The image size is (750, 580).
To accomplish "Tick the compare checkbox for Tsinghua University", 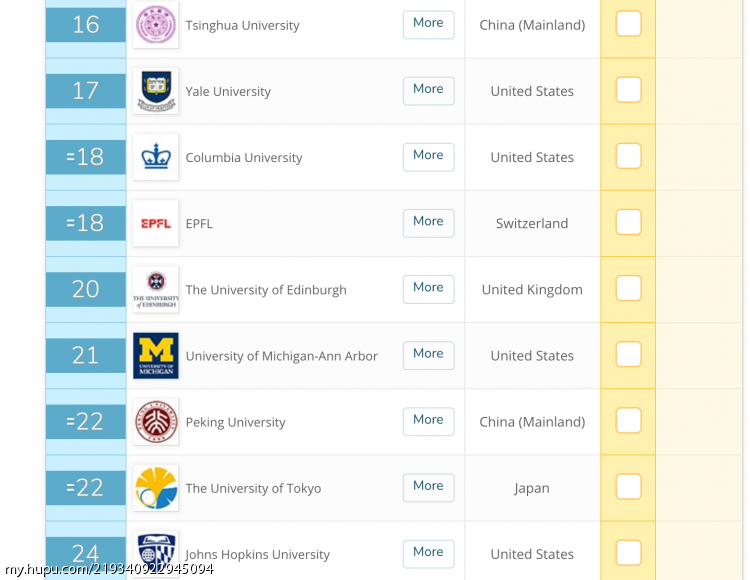I will click(x=628, y=23).
